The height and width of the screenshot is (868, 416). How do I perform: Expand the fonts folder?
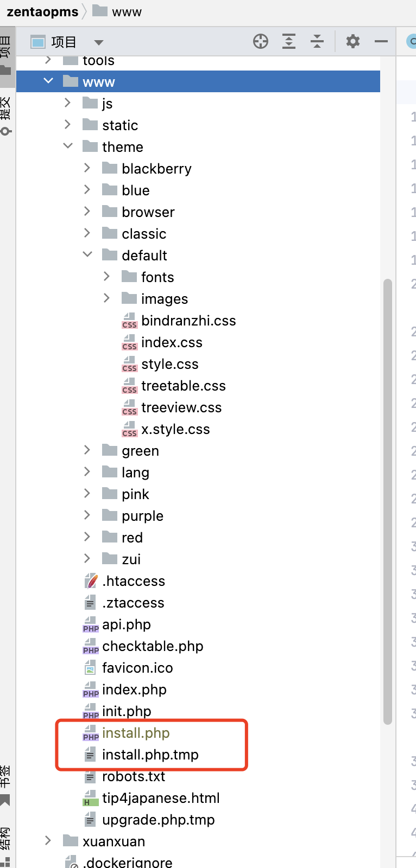107,277
